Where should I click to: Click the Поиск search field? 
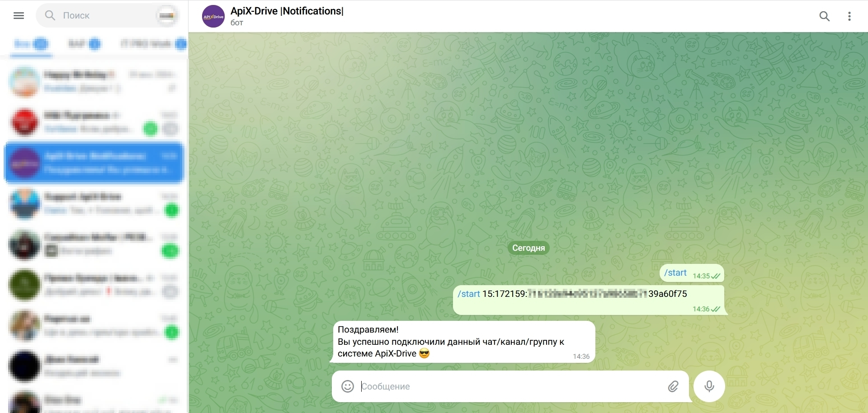coord(108,15)
